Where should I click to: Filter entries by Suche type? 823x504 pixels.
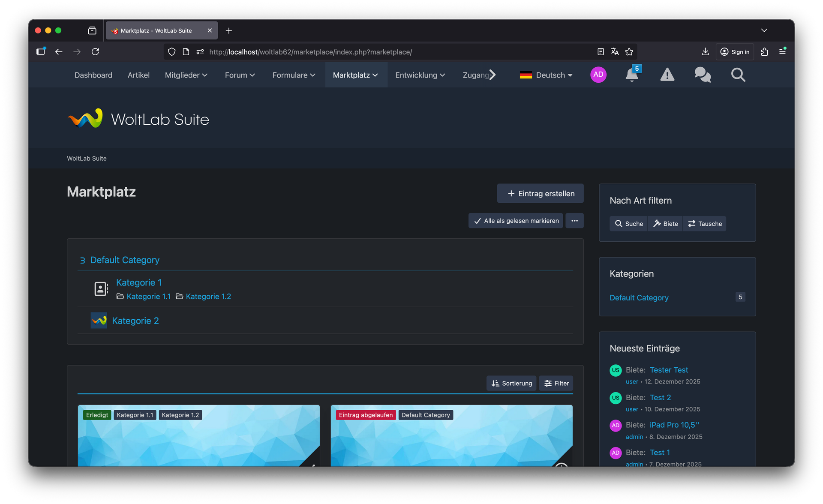(x=629, y=224)
